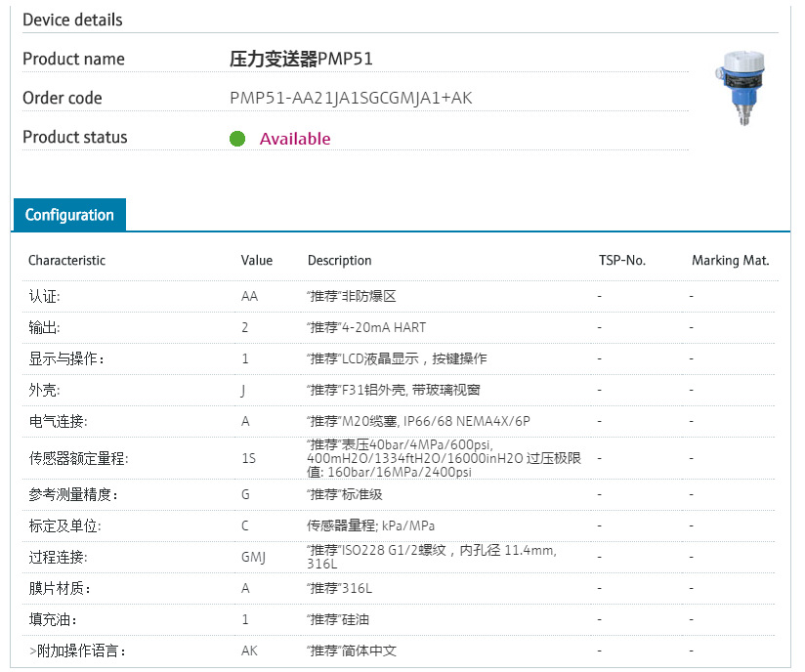Click the Value column header
Screen dimensions: 805x672
click(x=257, y=260)
